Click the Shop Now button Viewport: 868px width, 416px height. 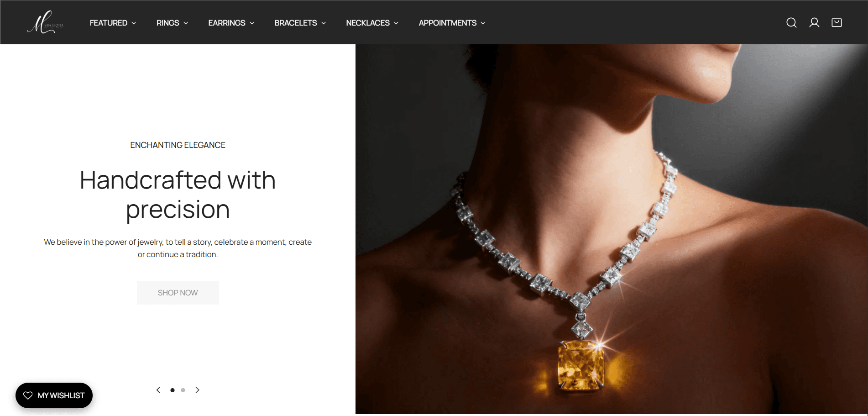178,293
